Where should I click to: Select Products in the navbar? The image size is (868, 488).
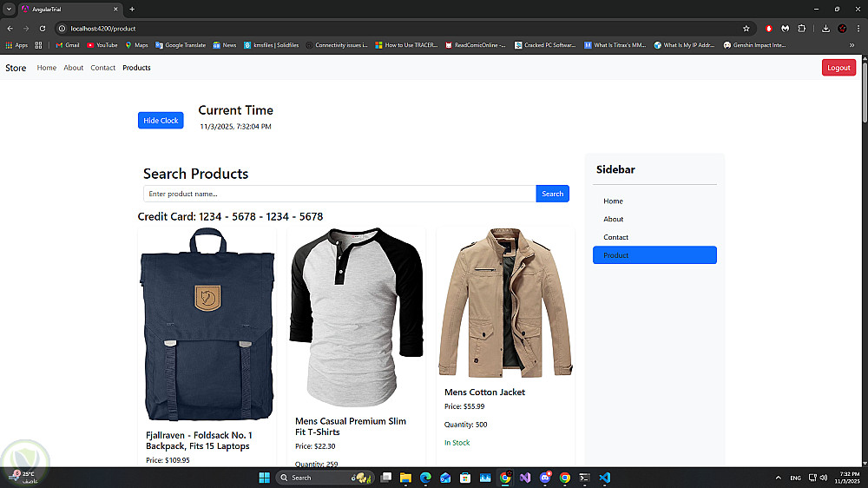(x=136, y=68)
